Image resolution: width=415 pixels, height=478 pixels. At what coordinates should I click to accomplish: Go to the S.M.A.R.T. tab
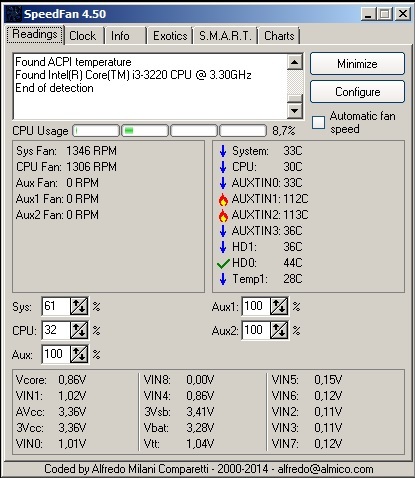click(x=225, y=36)
